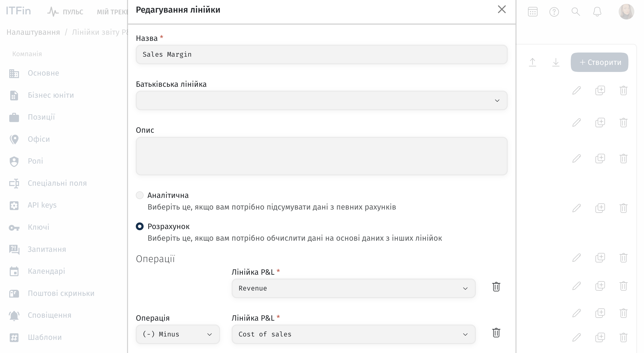Click the Створити button

tap(599, 62)
